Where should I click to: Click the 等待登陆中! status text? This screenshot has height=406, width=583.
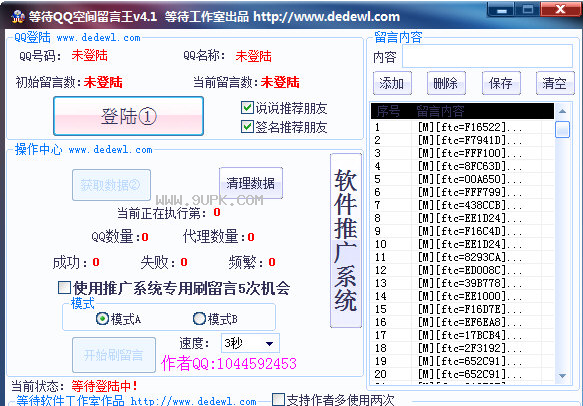104,386
